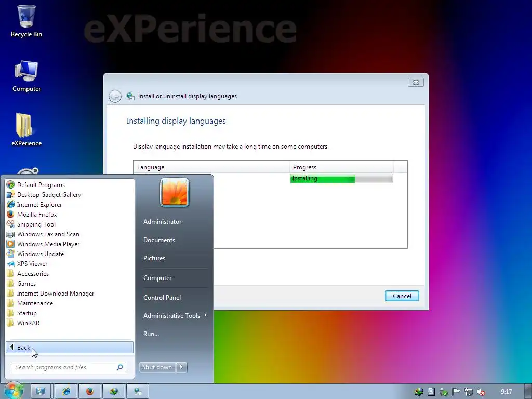Open the Action Center flag tray icon

[x=456, y=392]
